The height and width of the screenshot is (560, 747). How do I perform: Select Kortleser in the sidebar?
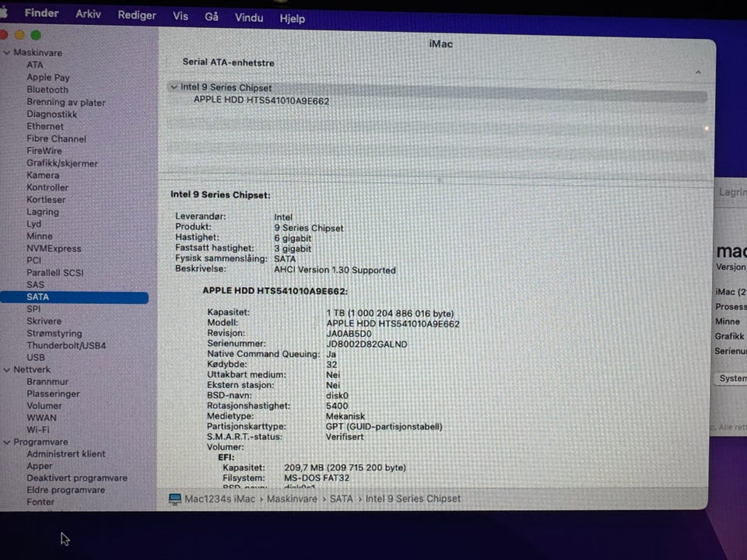tap(46, 200)
